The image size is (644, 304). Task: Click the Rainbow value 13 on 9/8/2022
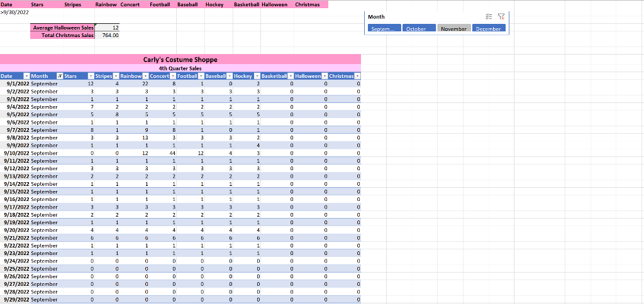[135, 138]
